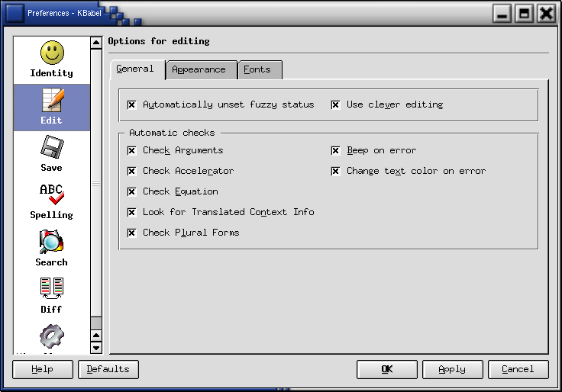
Task: Open Save settings floppy icon
Action: tap(51, 147)
